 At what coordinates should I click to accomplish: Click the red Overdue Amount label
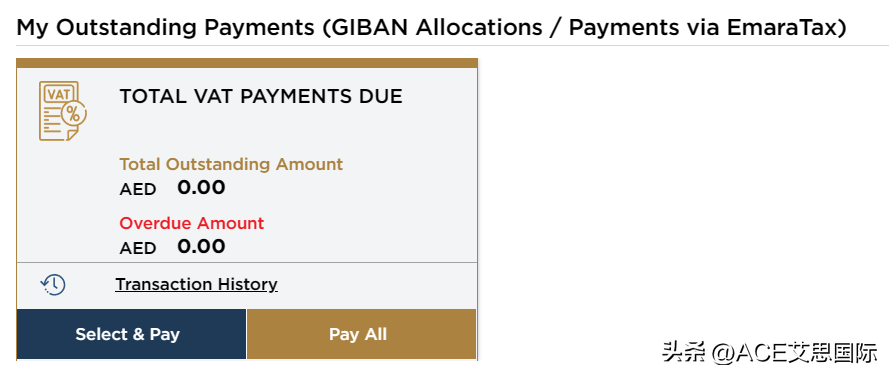coord(192,224)
